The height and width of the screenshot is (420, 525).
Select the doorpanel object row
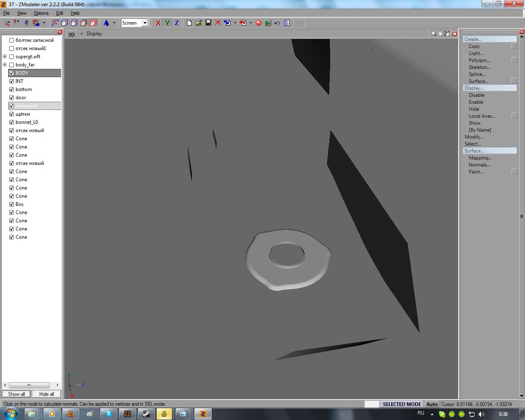(35, 106)
